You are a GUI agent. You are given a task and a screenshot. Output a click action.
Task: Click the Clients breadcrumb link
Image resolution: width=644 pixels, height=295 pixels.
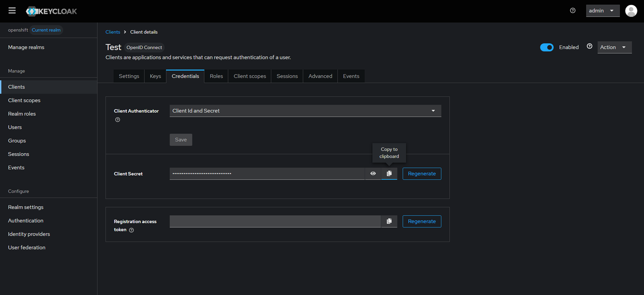[113, 32]
